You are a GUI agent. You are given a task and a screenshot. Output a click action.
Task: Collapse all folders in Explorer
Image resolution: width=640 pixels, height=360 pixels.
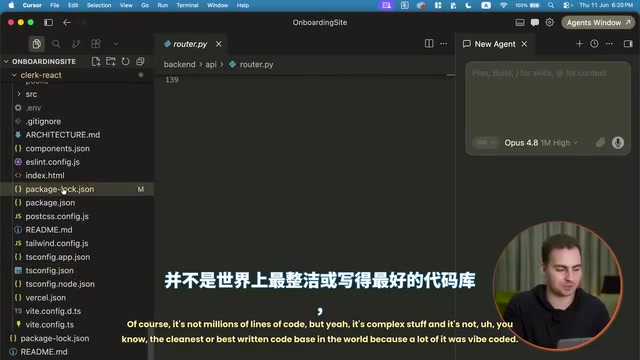140,62
